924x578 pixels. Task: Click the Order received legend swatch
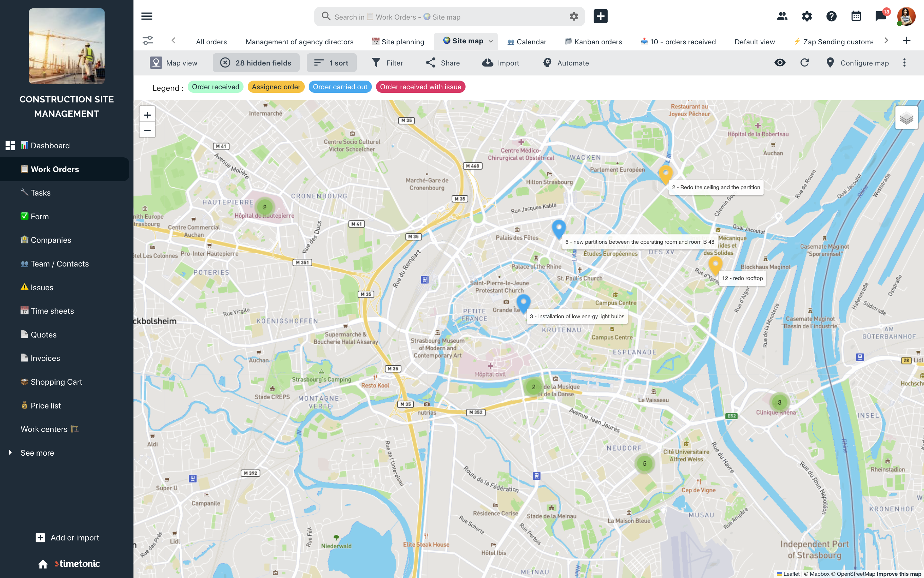(x=215, y=87)
